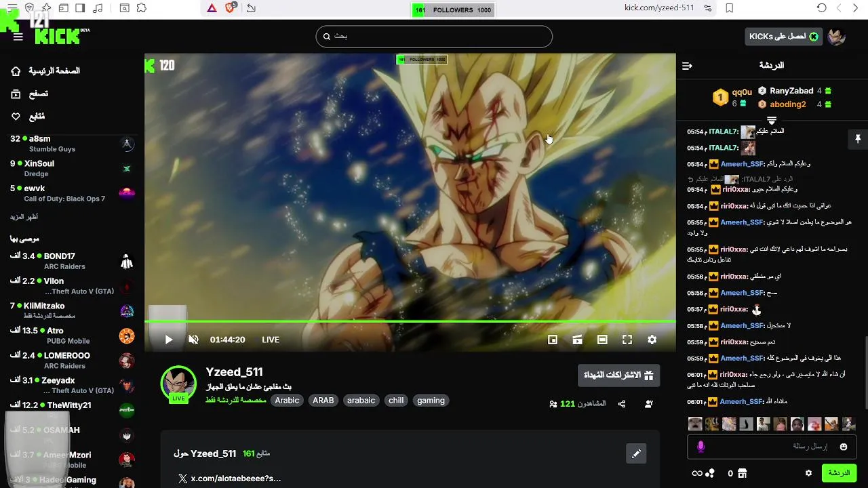Open Atro PUBG Mobile channel
The image size is (868, 488).
coord(72,335)
